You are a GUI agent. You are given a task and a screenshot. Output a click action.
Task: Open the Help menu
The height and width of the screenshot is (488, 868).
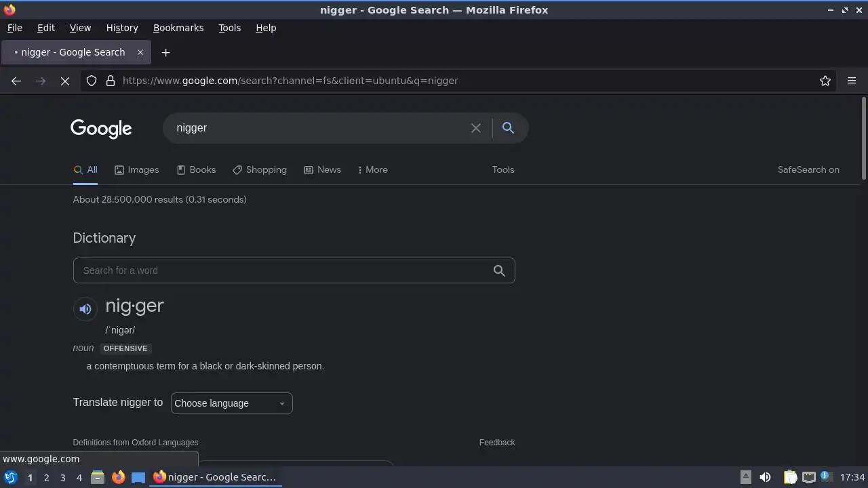point(266,28)
